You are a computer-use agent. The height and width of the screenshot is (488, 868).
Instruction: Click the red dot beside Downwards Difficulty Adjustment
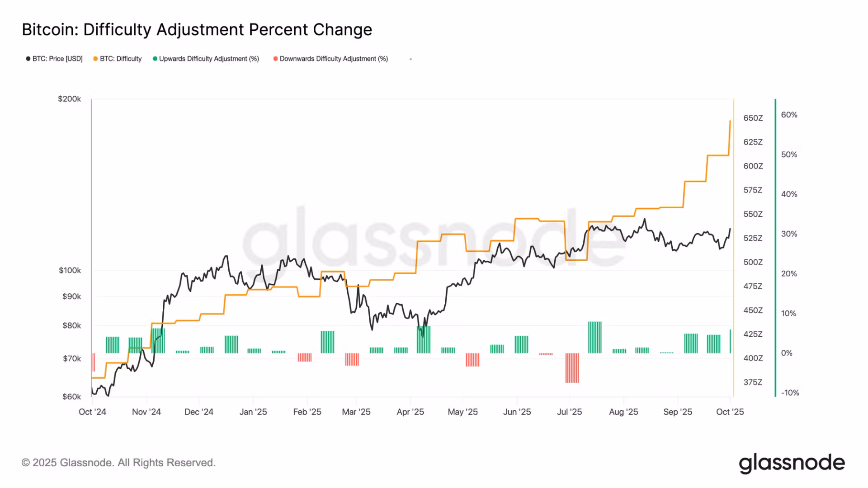(x=275, y=59)
